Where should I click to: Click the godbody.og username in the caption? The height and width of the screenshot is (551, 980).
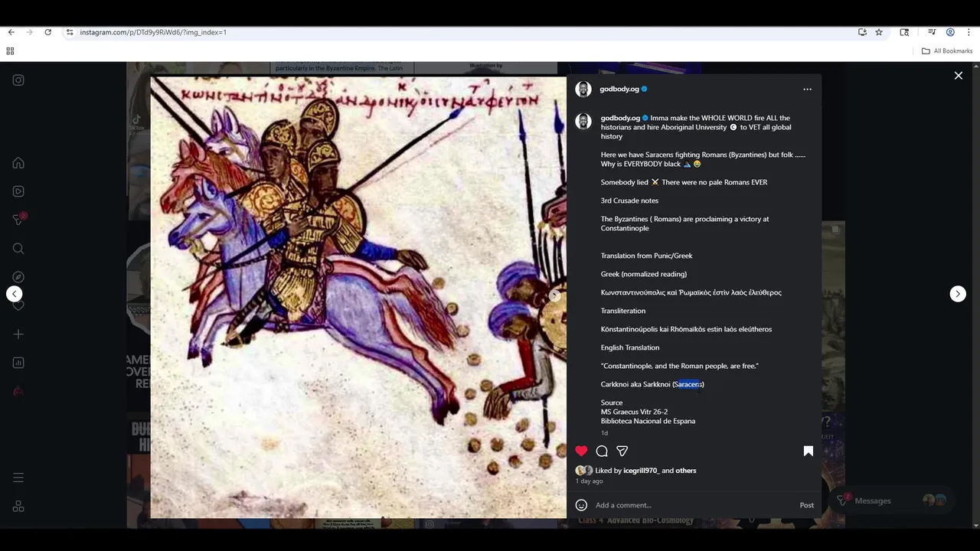tap(620, 118)
